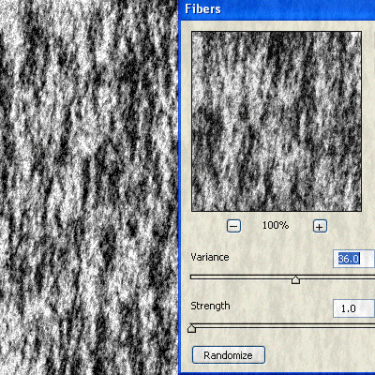Click the Variance slider handle
Viewport: 375px width, 375px height.
(296, 279)
